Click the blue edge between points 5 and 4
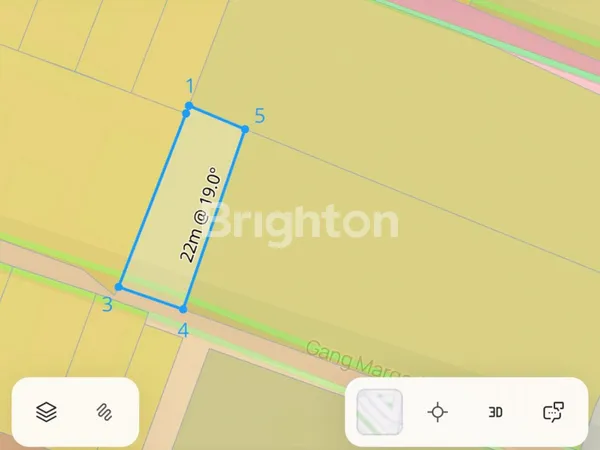 (214, 219)
